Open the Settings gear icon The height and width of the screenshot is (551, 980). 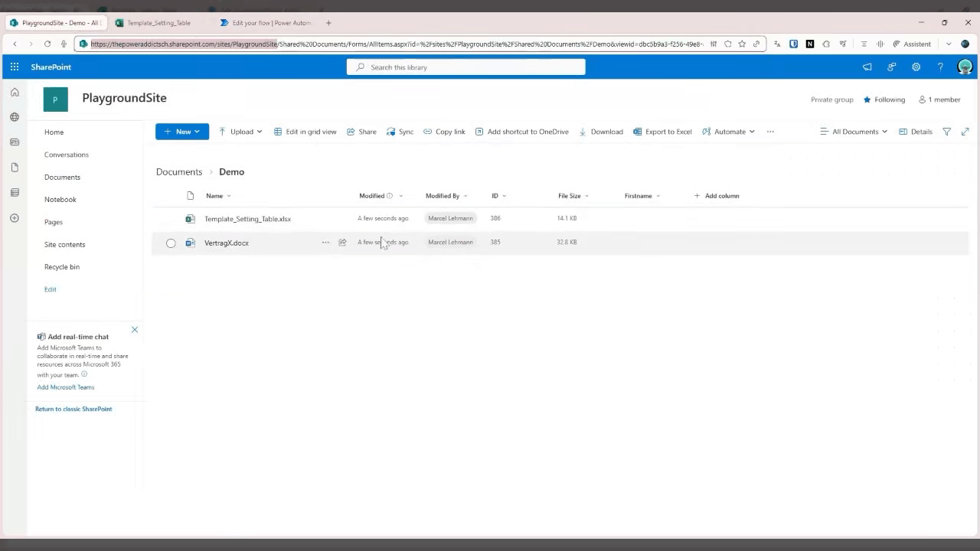point(916,67)
